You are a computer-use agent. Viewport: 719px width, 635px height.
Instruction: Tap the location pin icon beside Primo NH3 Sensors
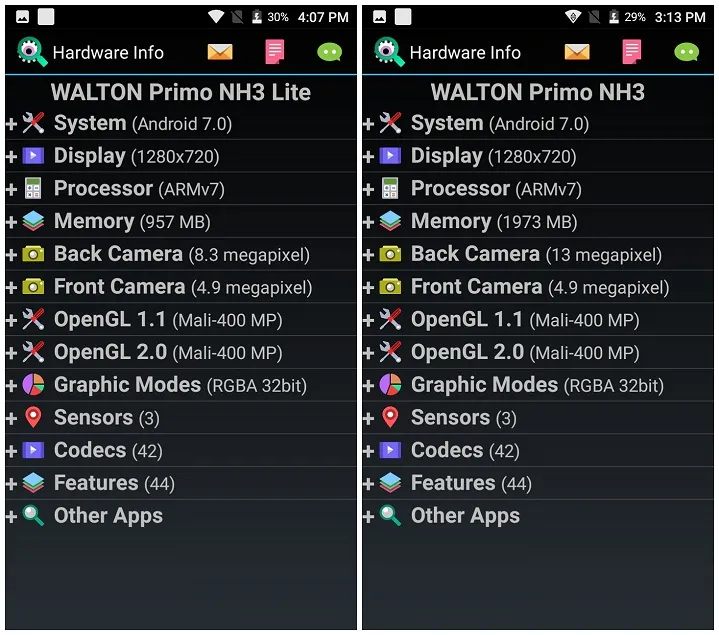390,417
